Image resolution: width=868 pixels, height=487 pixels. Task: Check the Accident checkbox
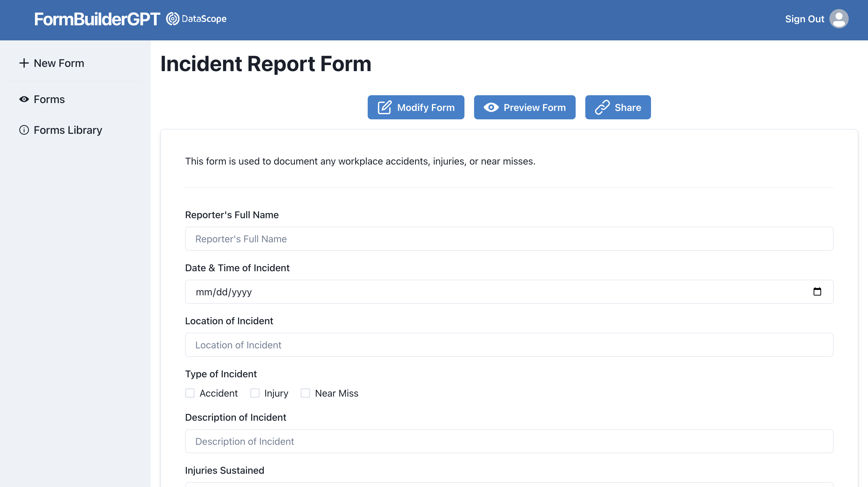pyautogui.click(x=190, y=393)
